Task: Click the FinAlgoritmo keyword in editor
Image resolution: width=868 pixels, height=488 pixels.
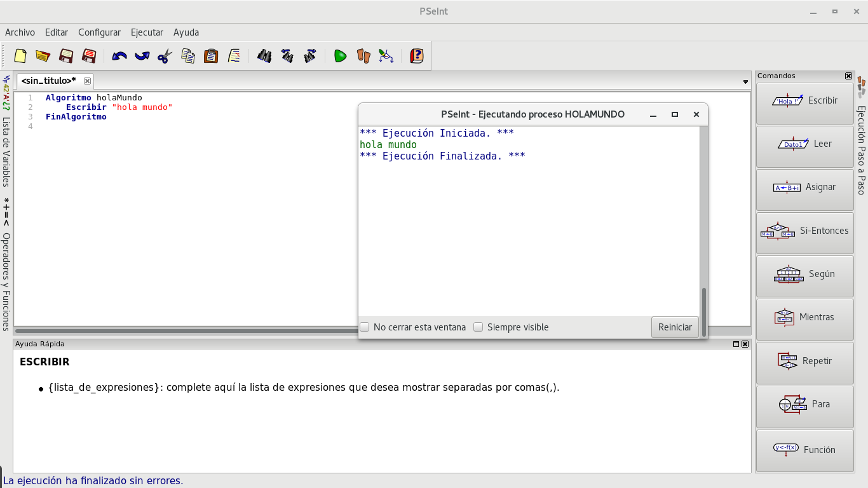Action: click(76, 117)
